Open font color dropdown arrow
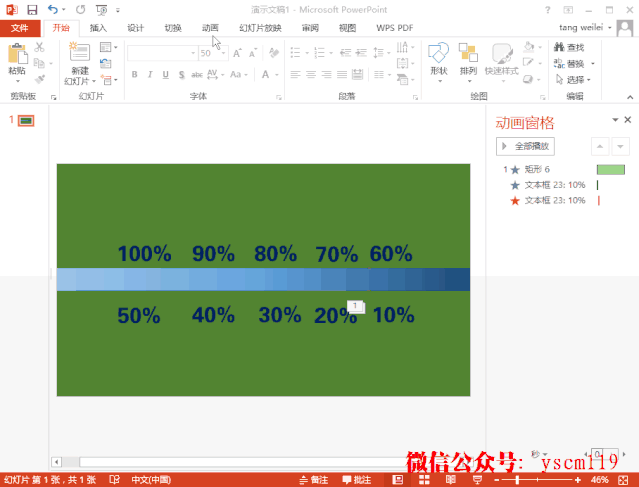Viewport: 639px width, 487px height. [277, 75]
